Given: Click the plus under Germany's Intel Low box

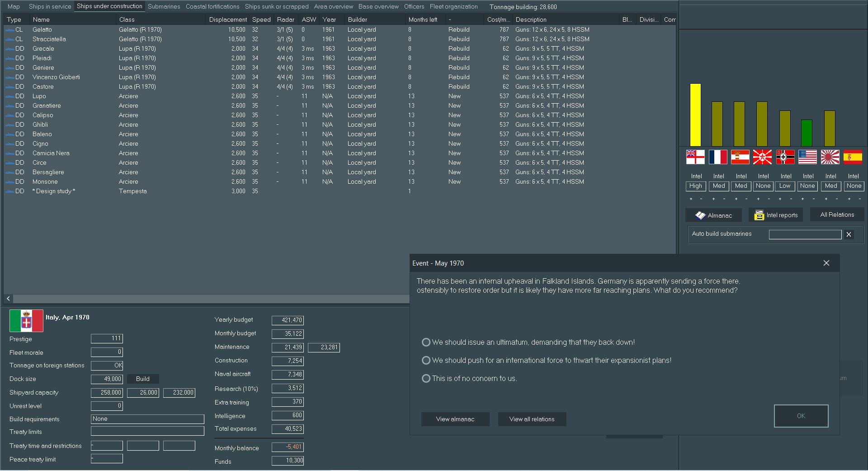Looking at the screenshot, I should pos(780,199).
